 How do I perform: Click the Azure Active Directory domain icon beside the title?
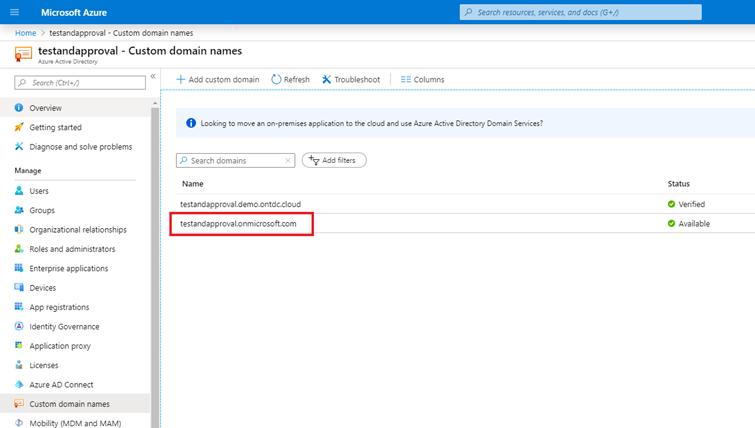(23, 54)
